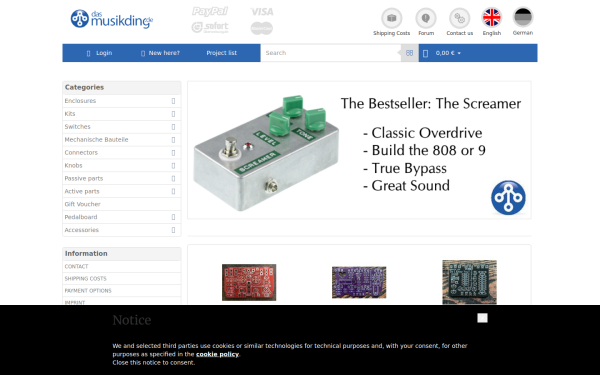Expand the Mechanische Bauteile category arrow
This screenshot has width=600, height=375.
(x=173, y=140)
